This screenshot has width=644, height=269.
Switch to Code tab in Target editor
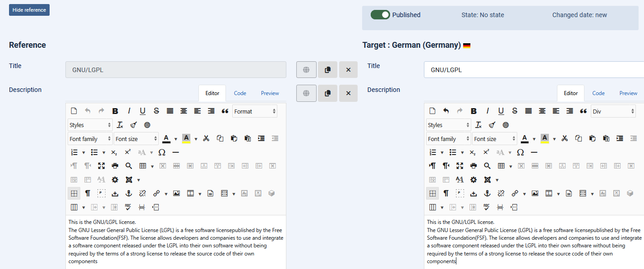click(x=598, y=93)
